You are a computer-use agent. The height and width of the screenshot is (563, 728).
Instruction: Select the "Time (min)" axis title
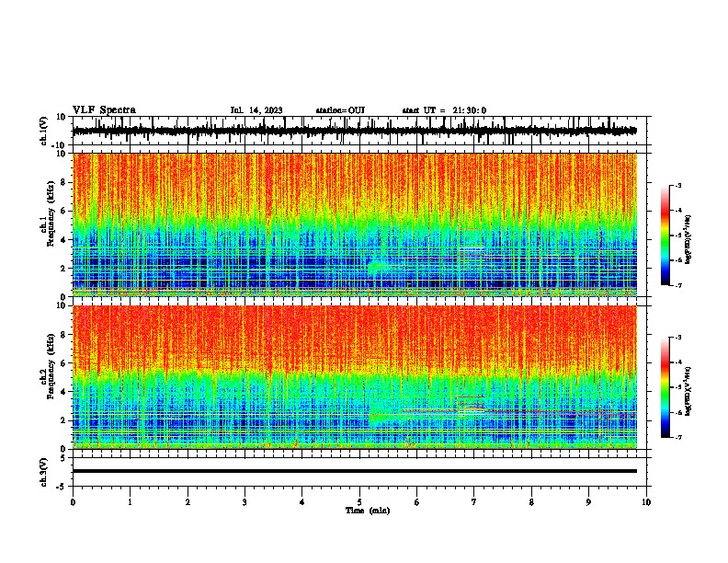(x=368, y=511)
